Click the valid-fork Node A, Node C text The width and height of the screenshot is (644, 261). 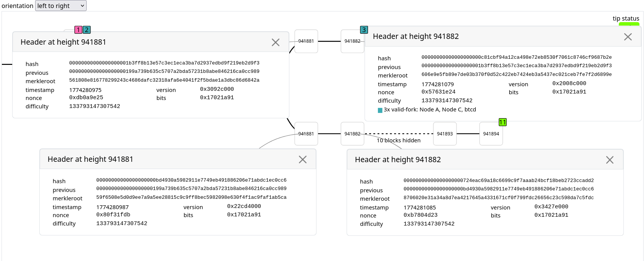(x=430, y=110)
